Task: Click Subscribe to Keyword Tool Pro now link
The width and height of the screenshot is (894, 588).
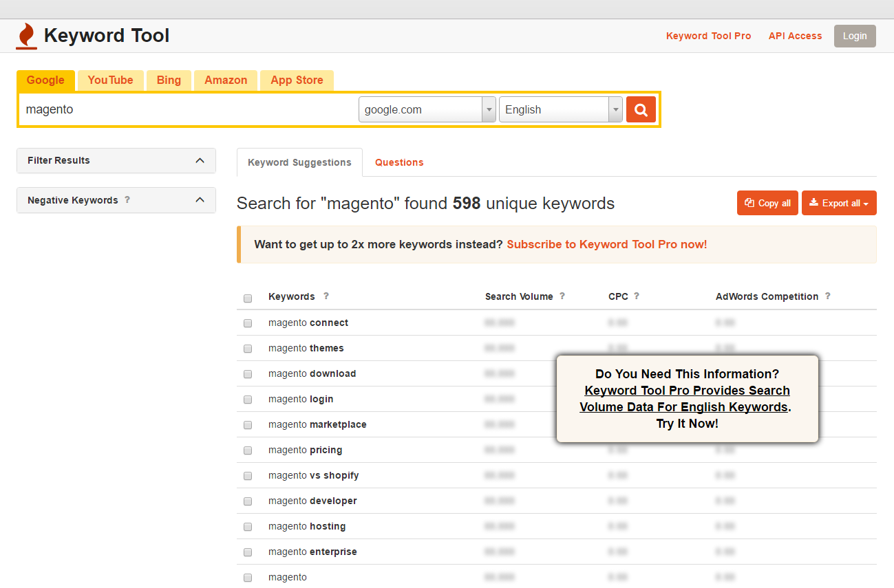Action: coord(607,244)
